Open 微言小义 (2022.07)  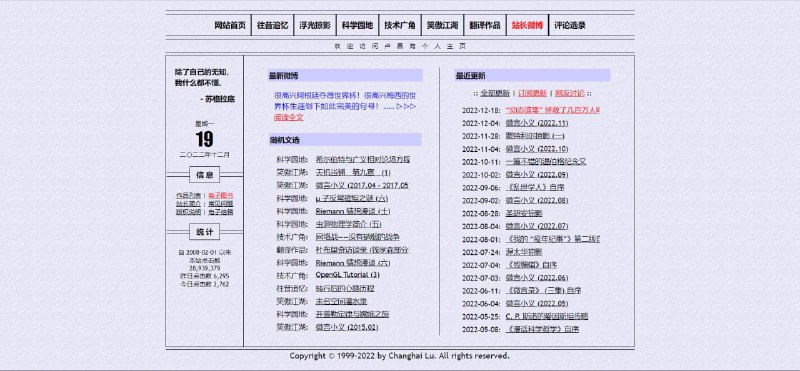(537, 226)
